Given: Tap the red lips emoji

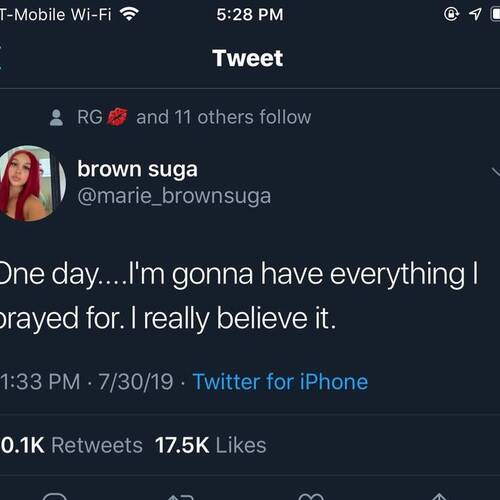Looking at the screenshot, I should coord(117,117).
